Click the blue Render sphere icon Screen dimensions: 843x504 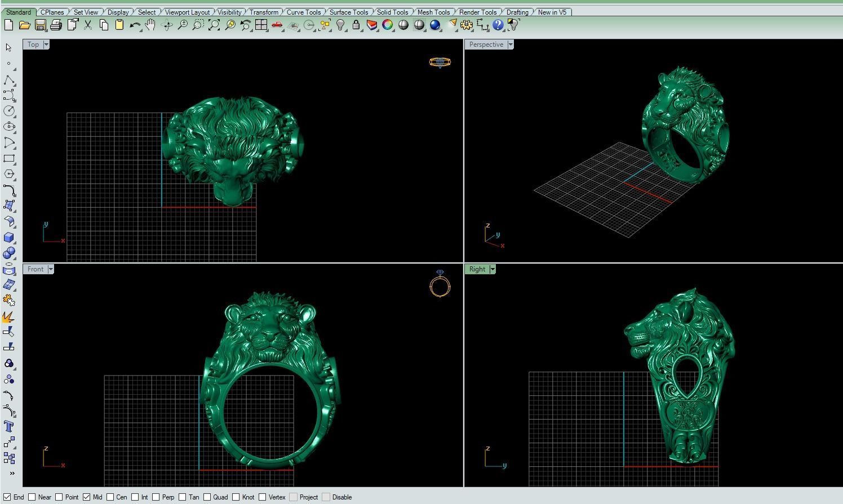[x=435, y=25]
